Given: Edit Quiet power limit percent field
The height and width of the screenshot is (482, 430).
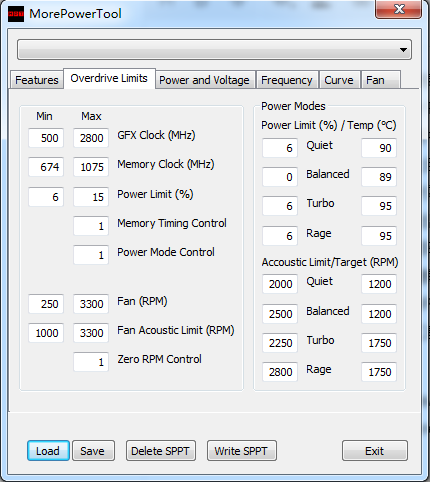Looking at the screenshot, I should point(280,148).
